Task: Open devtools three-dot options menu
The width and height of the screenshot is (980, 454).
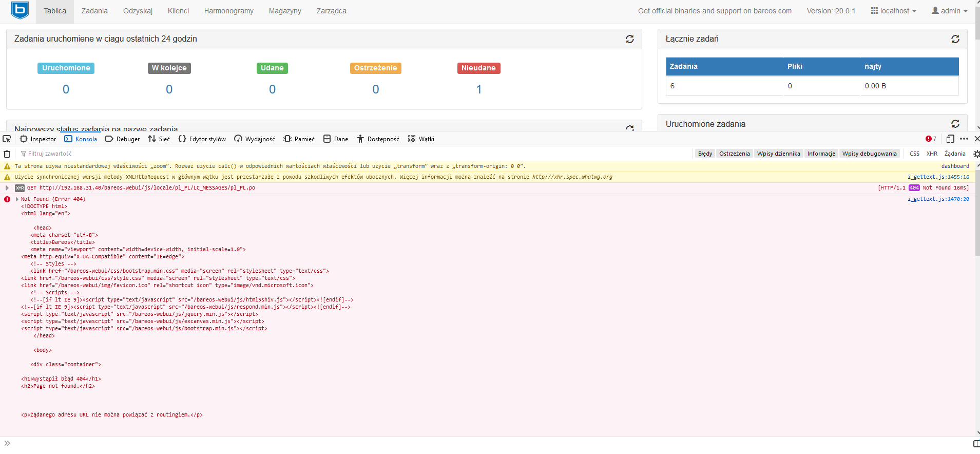Action: click(964, 139)
